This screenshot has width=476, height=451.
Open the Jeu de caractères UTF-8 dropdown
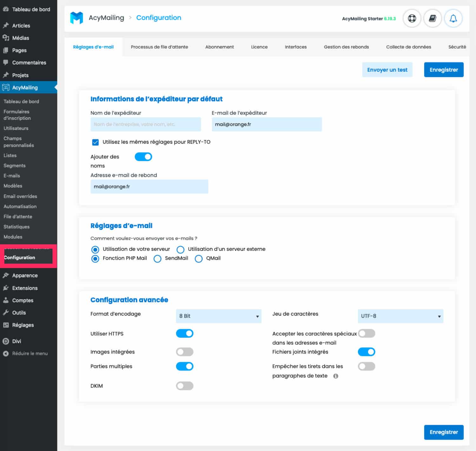[400, 316]
